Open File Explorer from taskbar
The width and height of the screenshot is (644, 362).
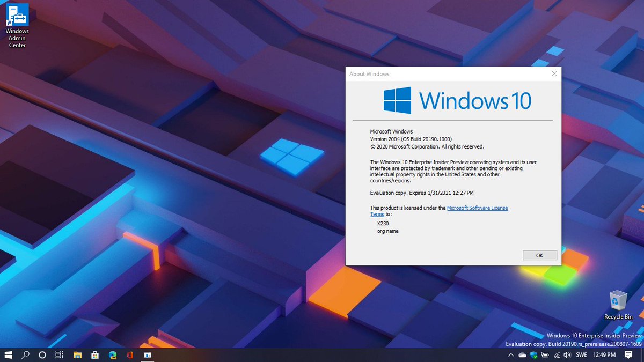pos(78,355)
